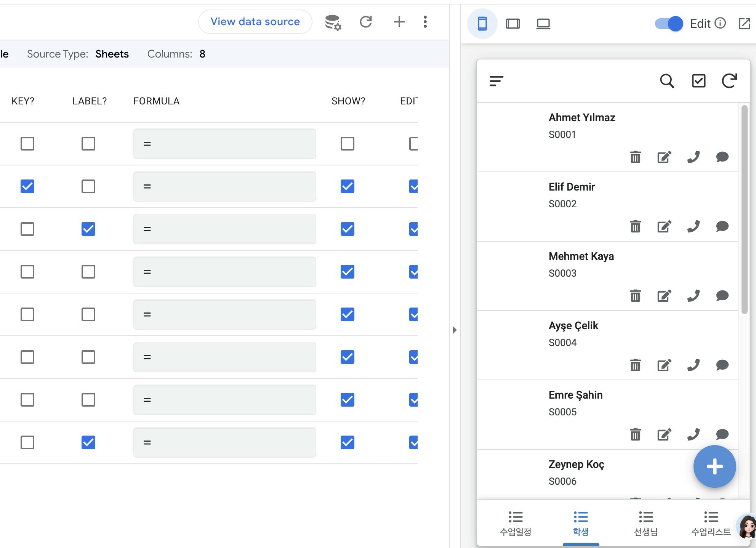
Task: Switch preview to mobile phone view
Action: 482,24
